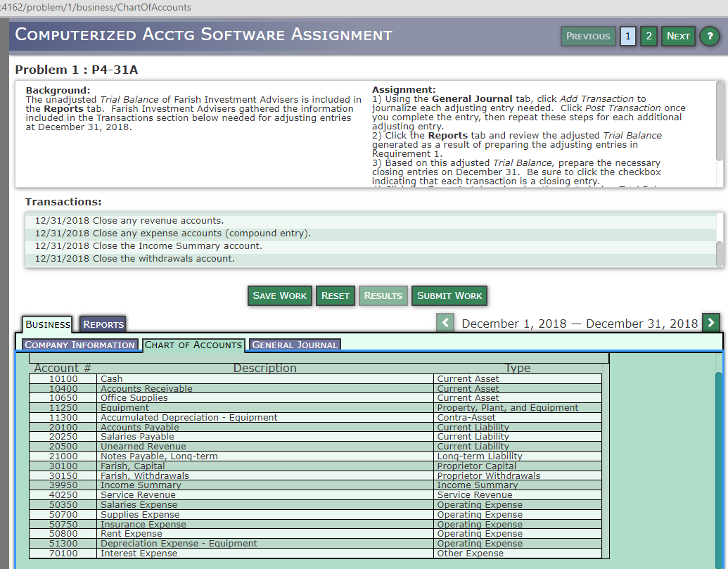Click the Reset button
The width and height of the screenshot is (728, 569).
[x=336, y=295]
